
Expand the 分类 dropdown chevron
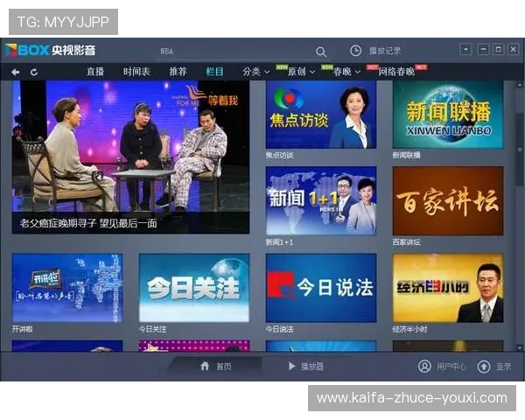[x=267, y=72]
